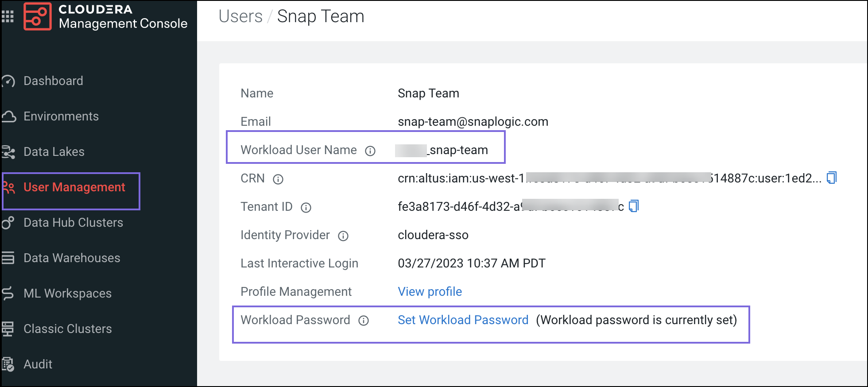Open the Audit section
868x387 pixels.
(x=38, y=364)
